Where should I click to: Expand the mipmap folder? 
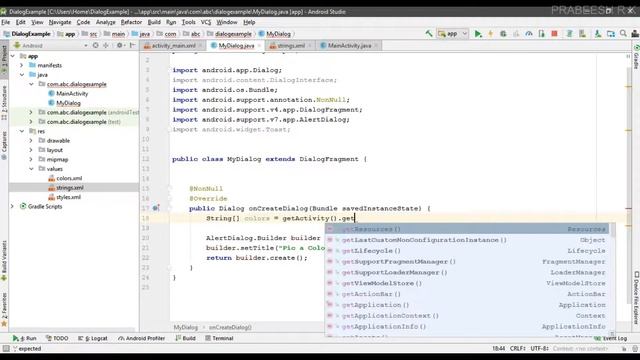pyautogui.click(x=31, y=159)
